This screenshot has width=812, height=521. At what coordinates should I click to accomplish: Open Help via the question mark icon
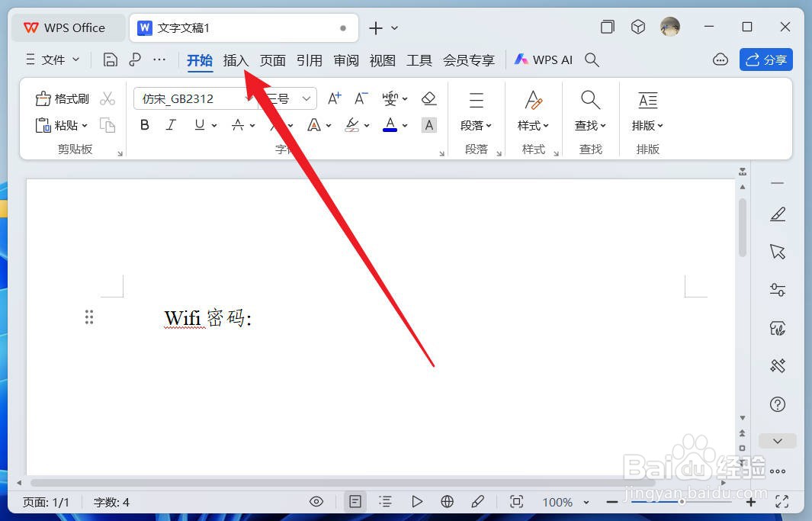pyautogui.click(x=777, y=404)
